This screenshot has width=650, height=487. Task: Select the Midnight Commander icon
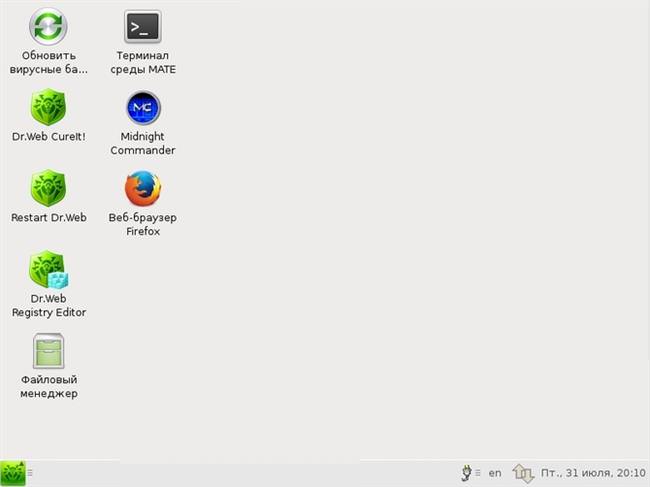pyautogui.click(x=143, y=108)
